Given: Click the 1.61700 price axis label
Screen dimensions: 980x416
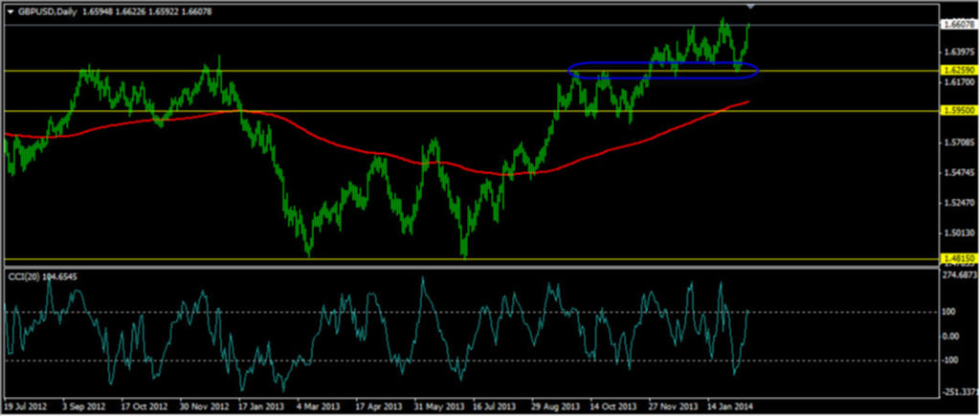Looking at the screenshot, I should (x=960, y=82).
